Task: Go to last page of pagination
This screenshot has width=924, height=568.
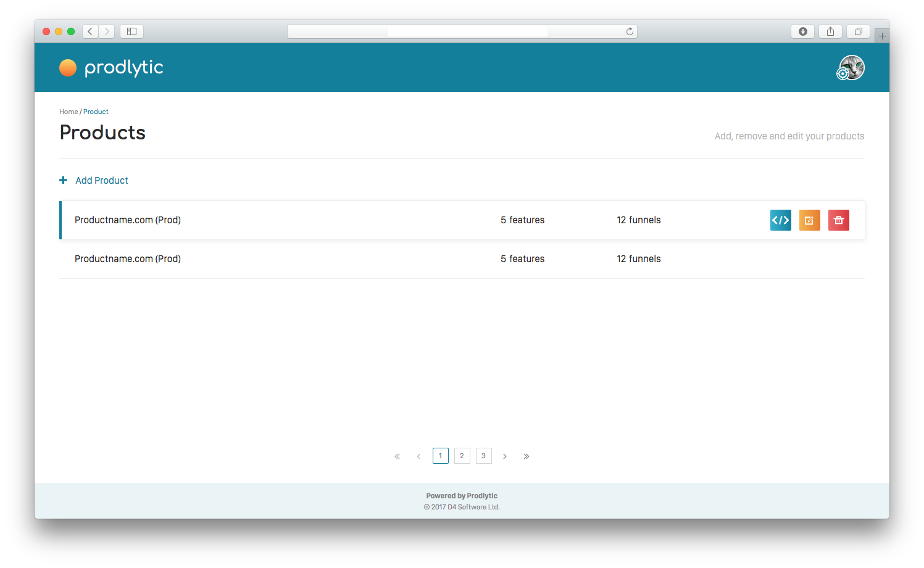Action: [x=527, y=456]
